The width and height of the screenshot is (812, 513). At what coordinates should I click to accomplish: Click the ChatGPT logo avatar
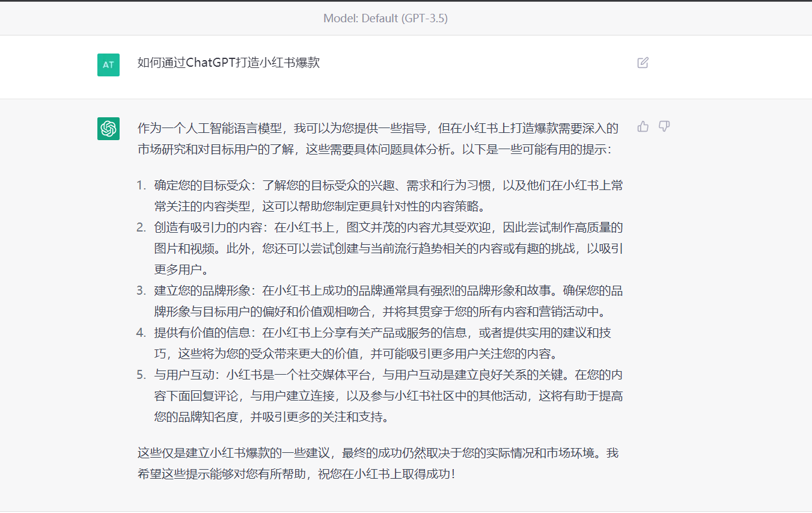tap(108, 129)
